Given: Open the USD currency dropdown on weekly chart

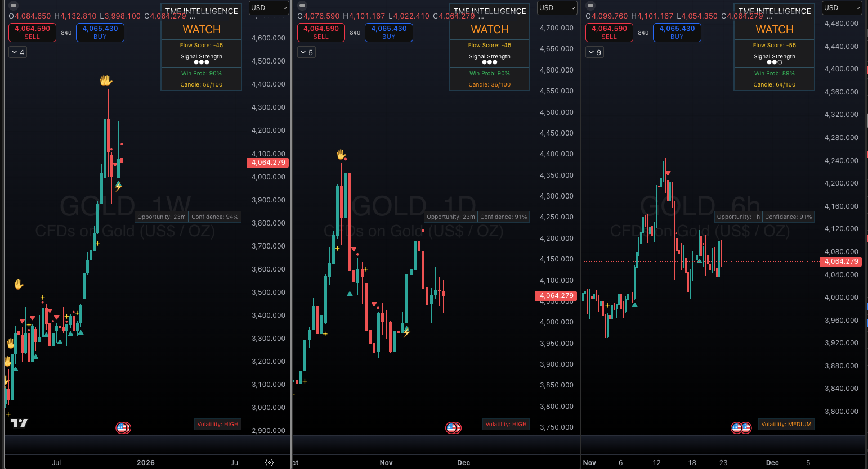Looking at the screenshot, I should [x=269, y=8].
